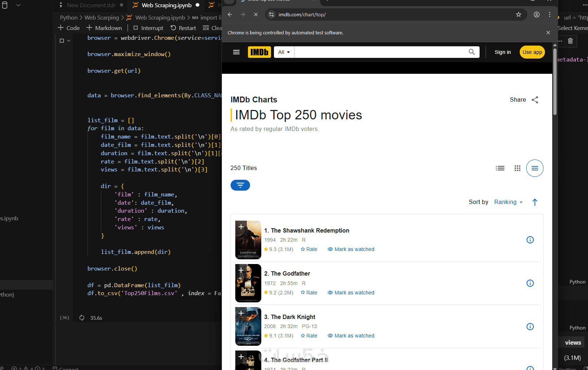
Task: Stop the running cell via square button
Action: point(62,41)
